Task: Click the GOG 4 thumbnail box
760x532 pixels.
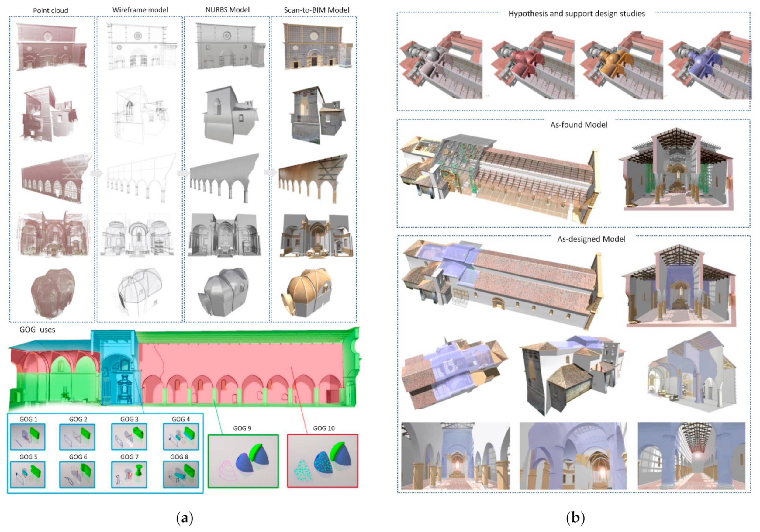Action: coord(181,437)
